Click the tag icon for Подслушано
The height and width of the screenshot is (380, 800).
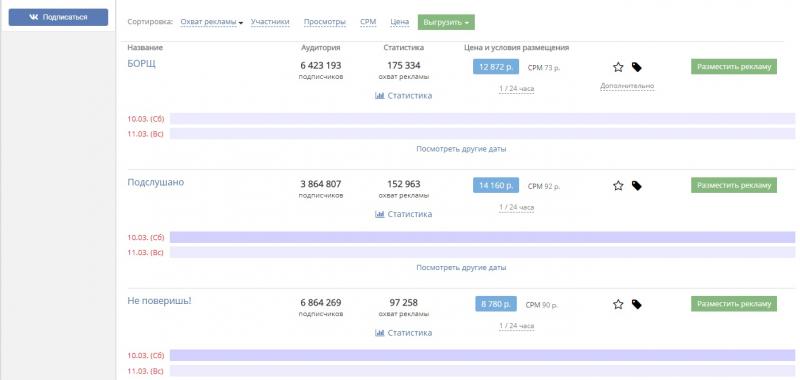[x=636, y=185]
